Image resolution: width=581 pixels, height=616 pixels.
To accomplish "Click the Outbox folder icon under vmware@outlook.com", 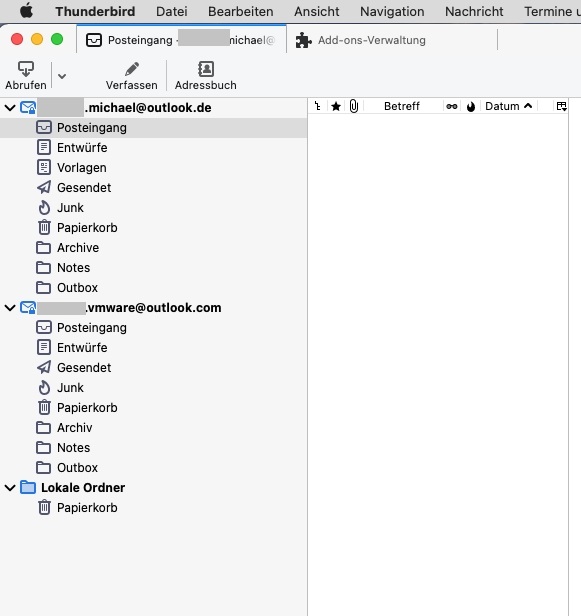I will (43, 468).
